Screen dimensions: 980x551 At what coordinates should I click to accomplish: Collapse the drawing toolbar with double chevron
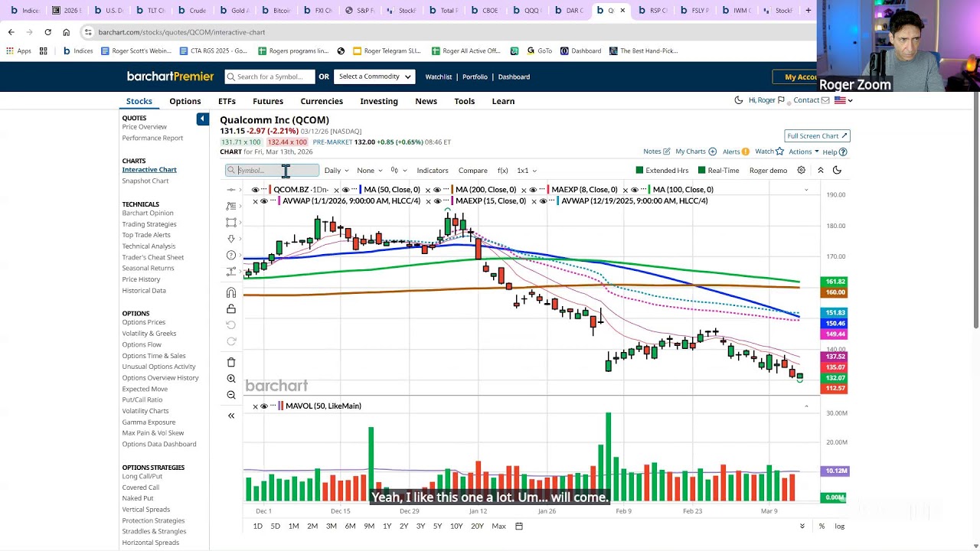point(231,416)
